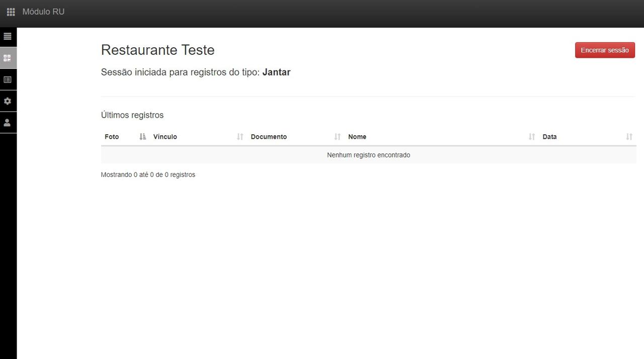Select the Data column header label

[549, 137]
